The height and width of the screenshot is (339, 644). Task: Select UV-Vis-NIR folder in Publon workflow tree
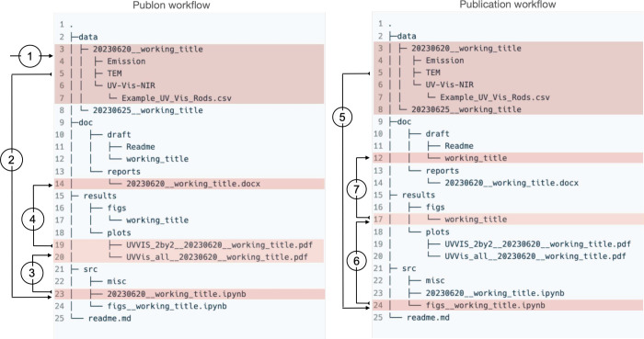pos(132,85)
